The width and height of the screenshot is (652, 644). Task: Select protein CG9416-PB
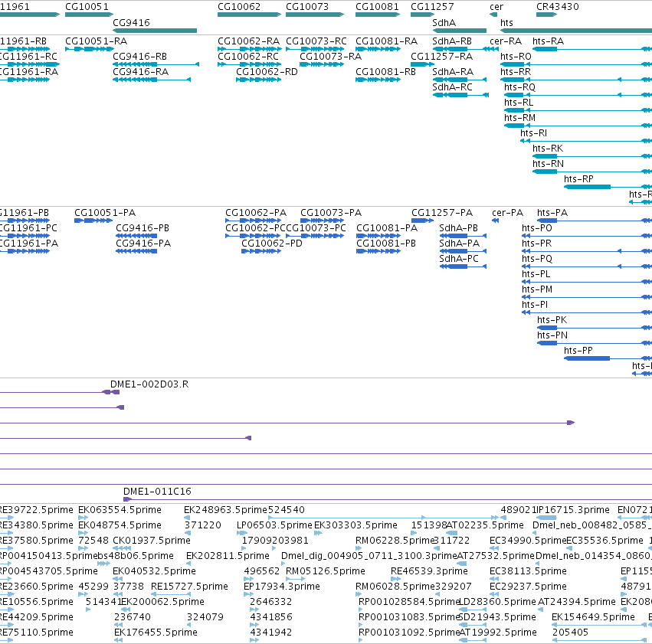click(x=143, y=228)
